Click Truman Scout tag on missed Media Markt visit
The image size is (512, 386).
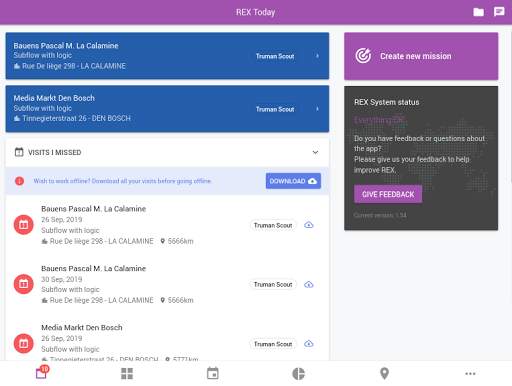click(x=273, y=344)
